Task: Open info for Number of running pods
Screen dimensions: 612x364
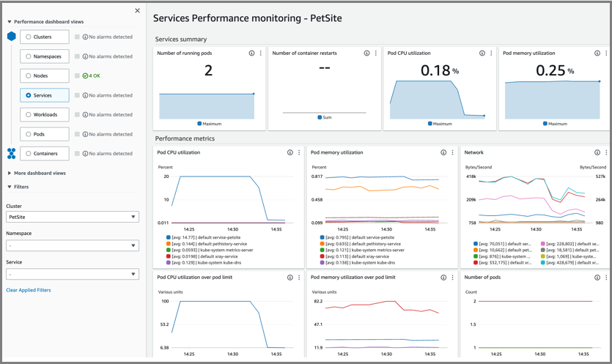Action: coord(251,53)
